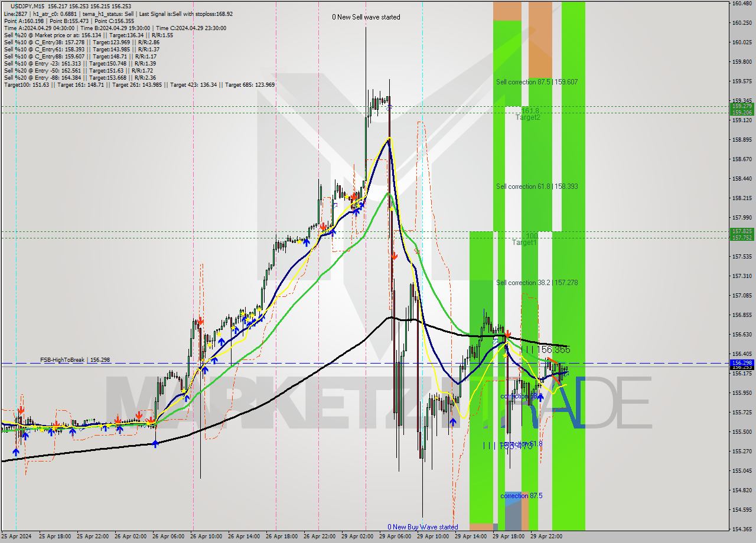Screen dimensions: 756x543
Task: Select the 'correction 87.5' blue label
Action: [521, 496]
